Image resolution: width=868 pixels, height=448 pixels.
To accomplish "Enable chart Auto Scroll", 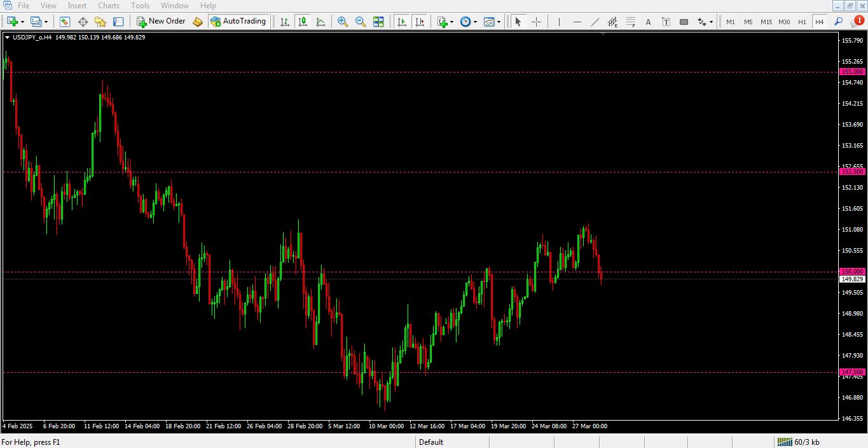I will [402, 22].
